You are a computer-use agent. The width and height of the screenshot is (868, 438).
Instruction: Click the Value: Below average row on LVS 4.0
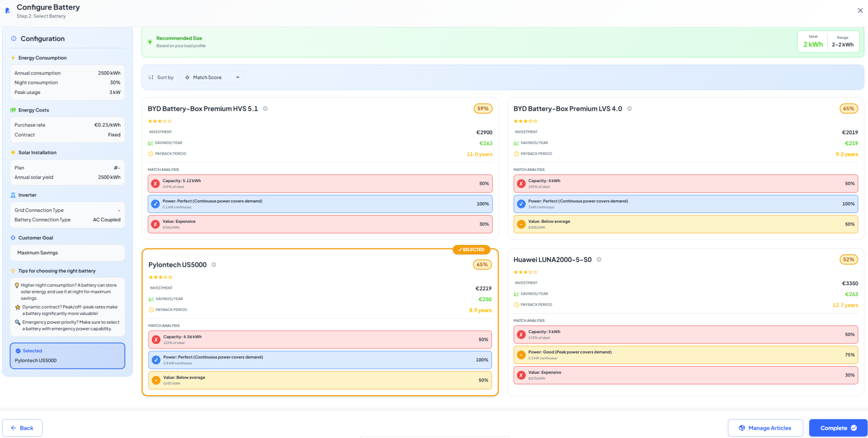click(686, 224)
